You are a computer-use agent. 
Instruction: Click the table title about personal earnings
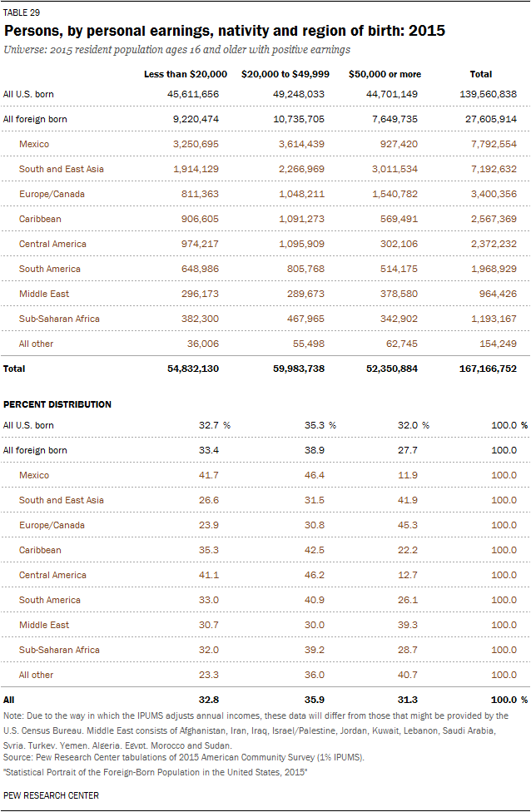pos(225,31)
